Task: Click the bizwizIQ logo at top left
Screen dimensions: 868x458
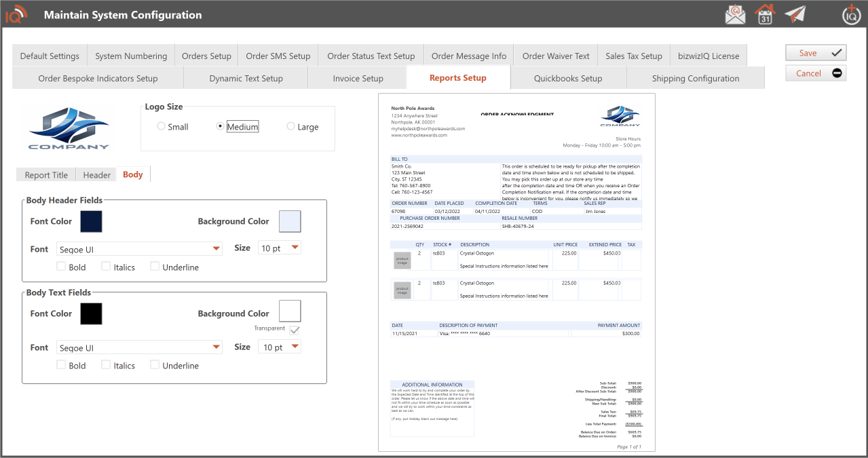Action: point(16,14)
